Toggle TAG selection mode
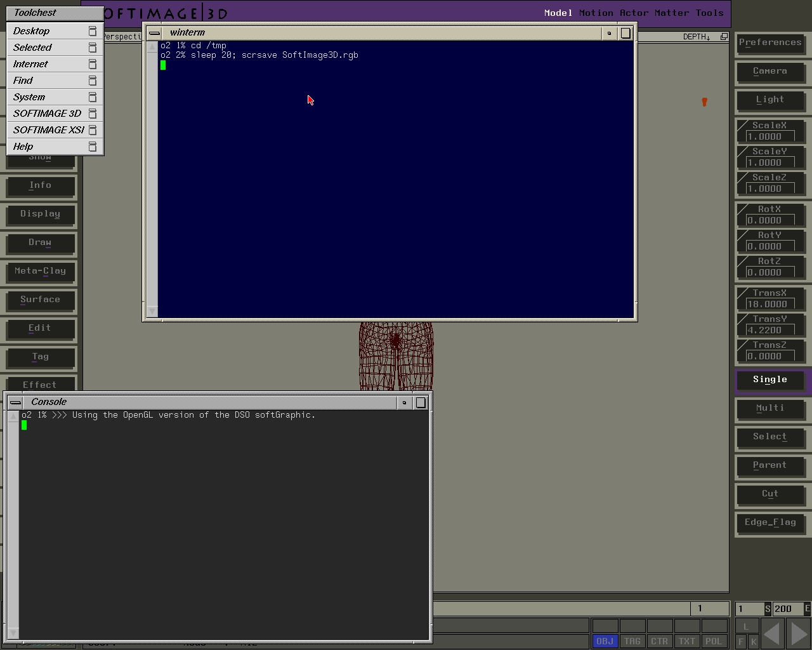Viewport: 812px width, 650px height. point(632,641)
